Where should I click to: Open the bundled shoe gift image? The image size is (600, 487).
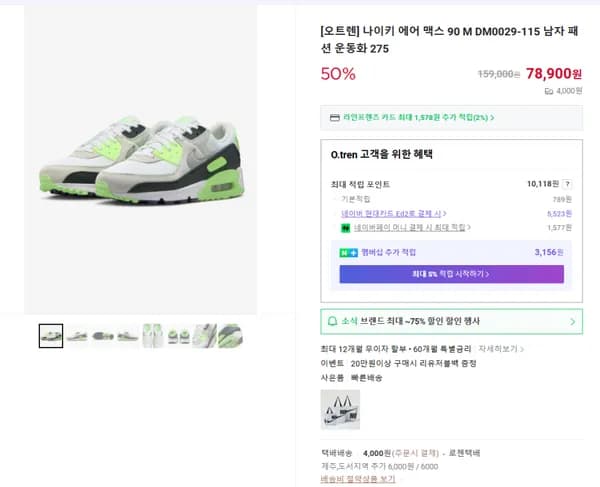coord(340,409)
